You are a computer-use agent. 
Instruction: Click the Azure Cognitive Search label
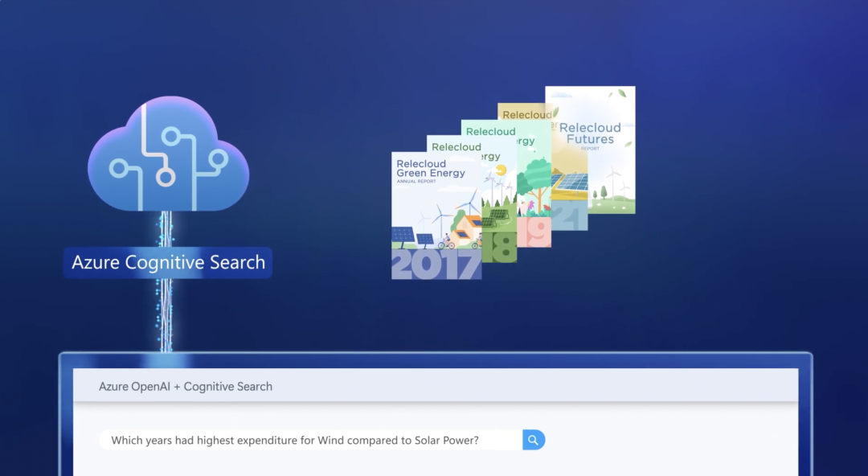coord(168,262)
